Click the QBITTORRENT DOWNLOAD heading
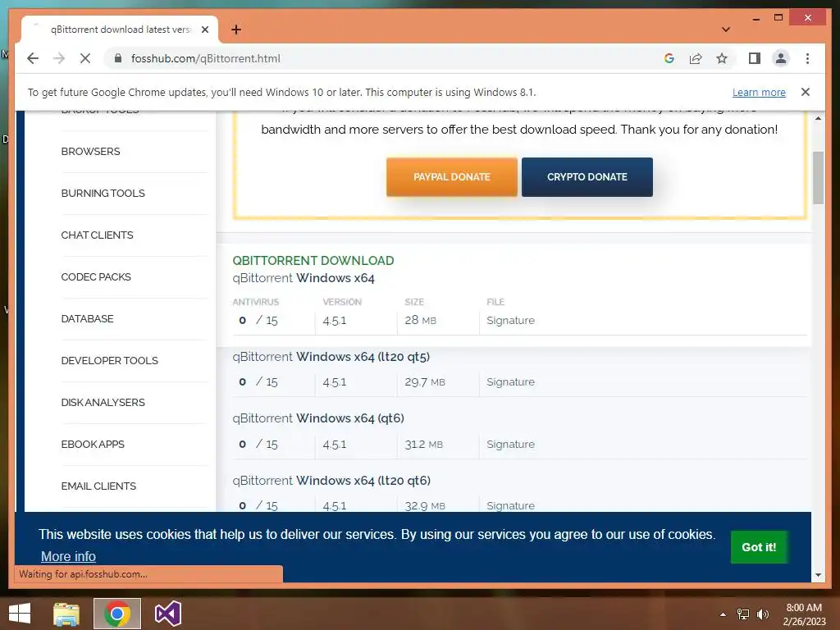Screen dimensions: 840x630 pos(313,261)
